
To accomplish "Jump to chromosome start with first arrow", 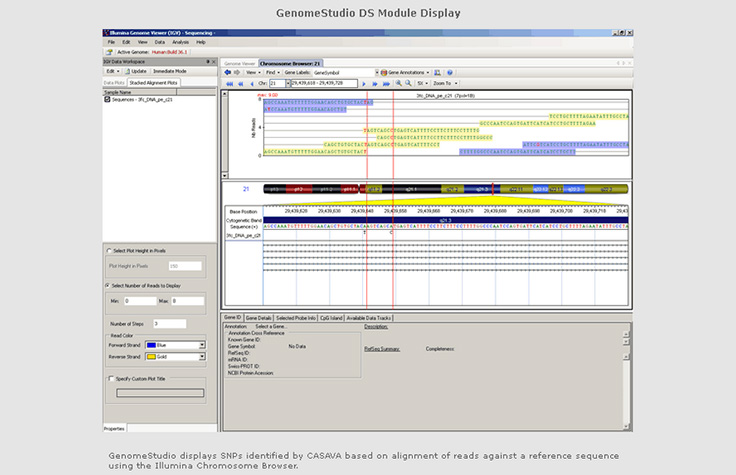I will pyautogui.click(x=229, y=83).
